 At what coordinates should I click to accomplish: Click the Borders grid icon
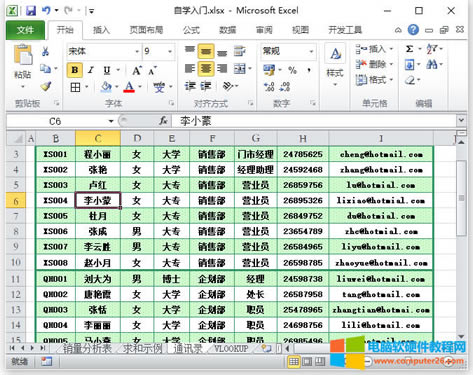pyautogui.click(x=75, y=87)
